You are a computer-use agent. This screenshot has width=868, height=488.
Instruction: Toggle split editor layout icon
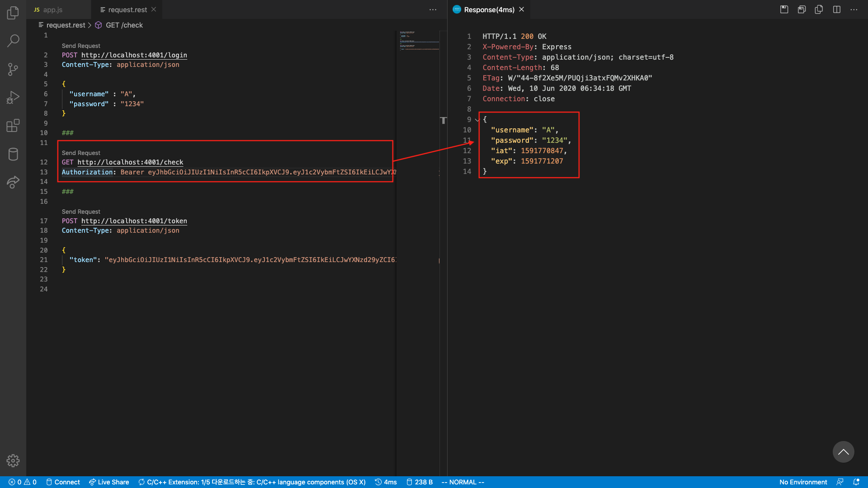[x=837, y=9]
